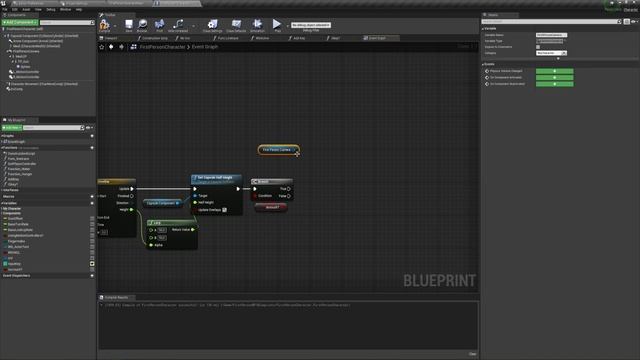Click the Set Capsule Half Height node icon
Viewport: 640px width, 360px height.
pyautogui.click(x=195, y=178)
